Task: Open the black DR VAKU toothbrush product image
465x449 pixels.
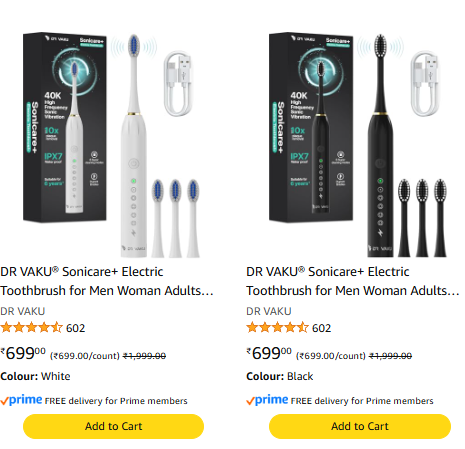Action: pos(358,145)
